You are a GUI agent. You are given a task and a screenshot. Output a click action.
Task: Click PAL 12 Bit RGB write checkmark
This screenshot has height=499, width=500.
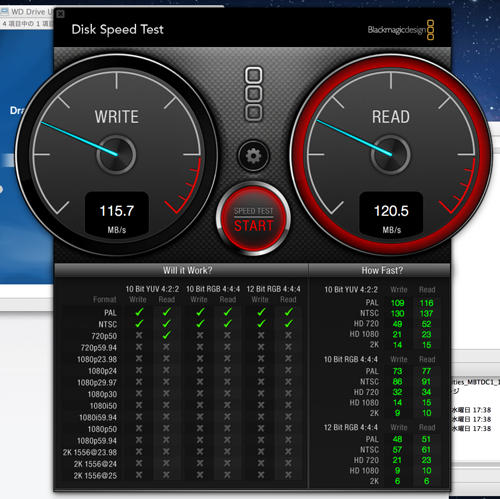tap(261, 312)
